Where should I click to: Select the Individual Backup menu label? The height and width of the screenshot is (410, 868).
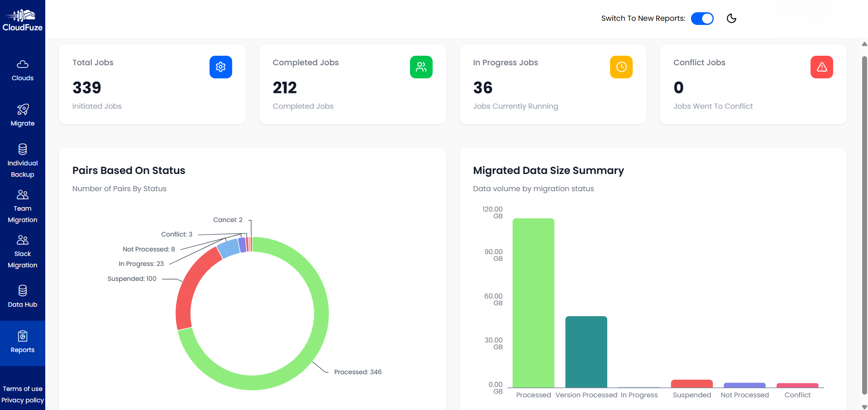click(x=23, y=169)
